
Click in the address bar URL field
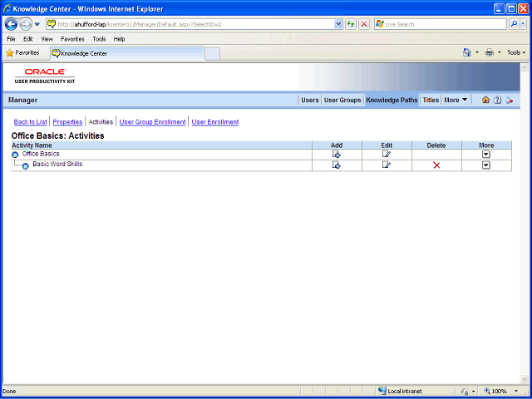[195, 24]
